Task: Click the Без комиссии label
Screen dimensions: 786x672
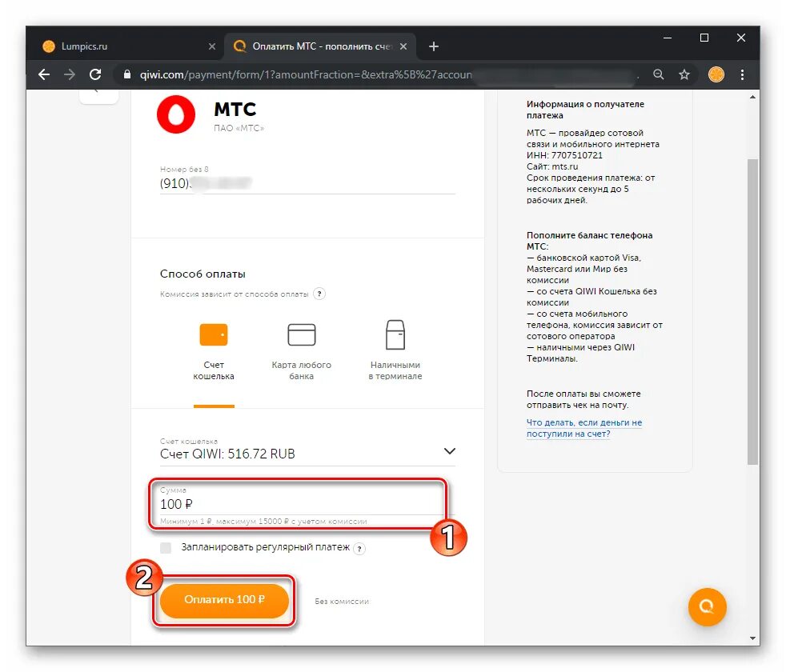Action: point(342,602)
